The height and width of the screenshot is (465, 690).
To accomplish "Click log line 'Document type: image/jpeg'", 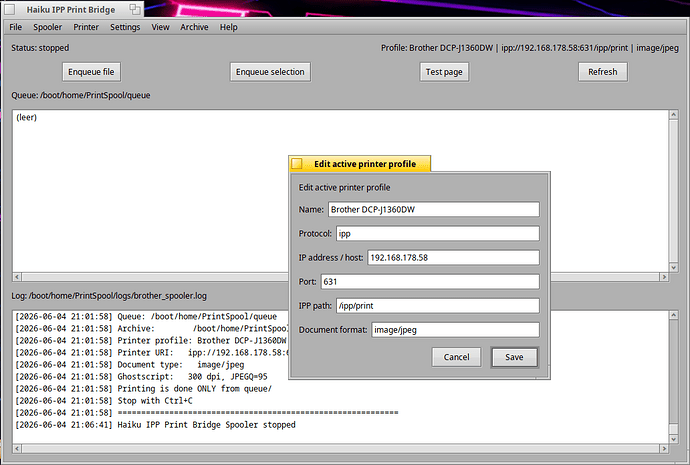I will (130, 365).
